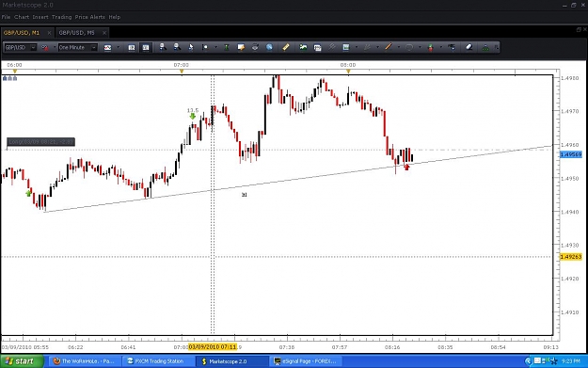Viewport: 588px width, 368px height.
Task: Click the printer icon
Action: [255, 47]
